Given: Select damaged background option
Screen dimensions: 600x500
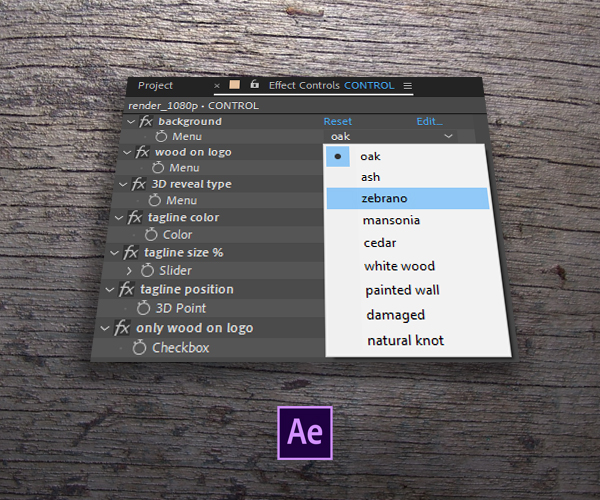Looking at the screenshot, I should [x=413, y=315].
